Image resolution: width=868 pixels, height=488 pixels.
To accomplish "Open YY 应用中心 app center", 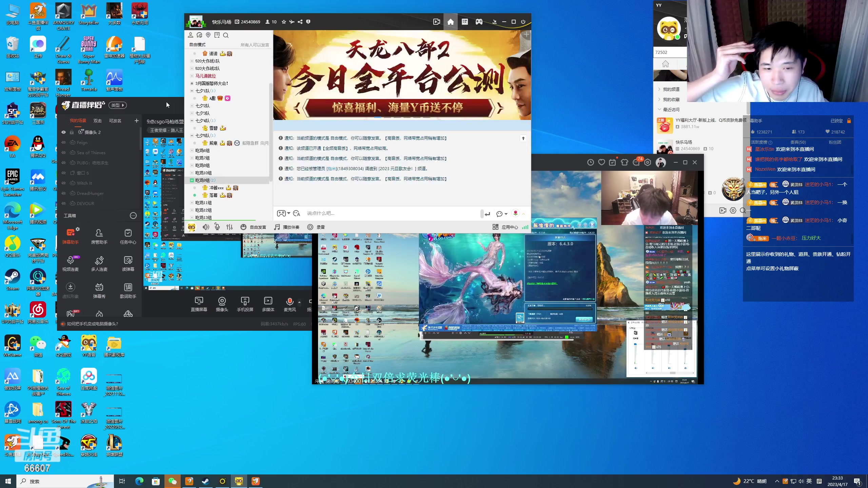I will click(x=506, y=227).
